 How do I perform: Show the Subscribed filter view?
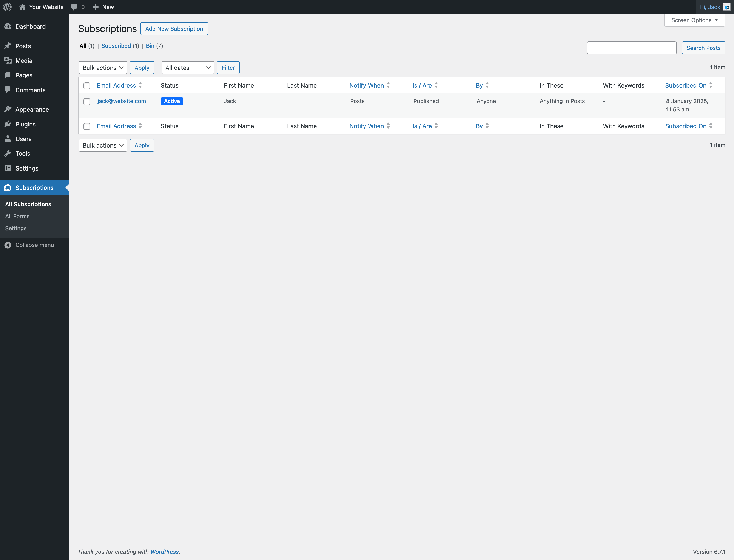coord(116,46)
